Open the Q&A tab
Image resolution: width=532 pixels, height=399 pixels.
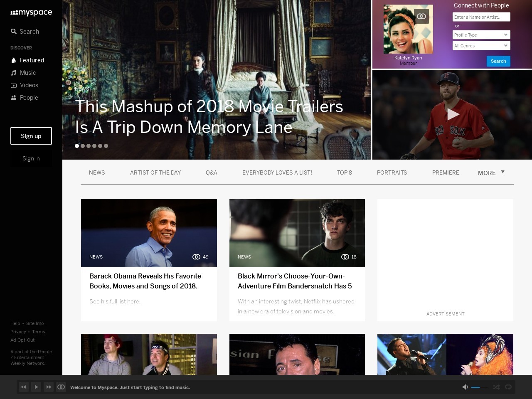212,172
